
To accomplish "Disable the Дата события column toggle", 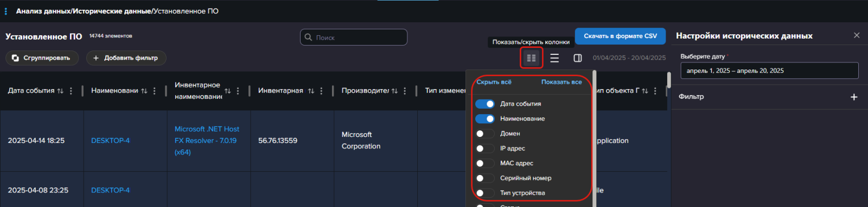I will (485, 104).
